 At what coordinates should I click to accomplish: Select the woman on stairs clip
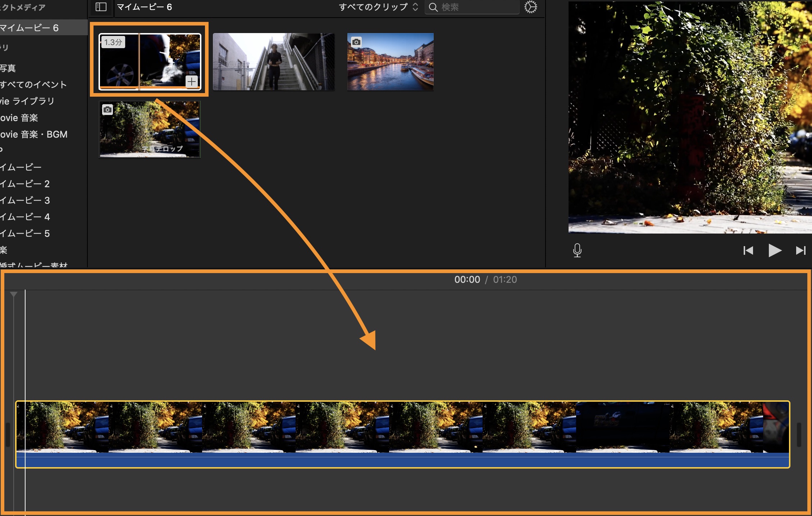click(x=274, y=62)
